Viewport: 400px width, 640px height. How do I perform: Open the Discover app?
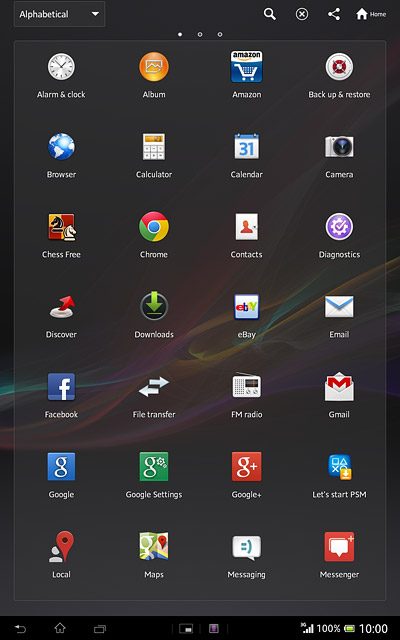pos(61,307)
